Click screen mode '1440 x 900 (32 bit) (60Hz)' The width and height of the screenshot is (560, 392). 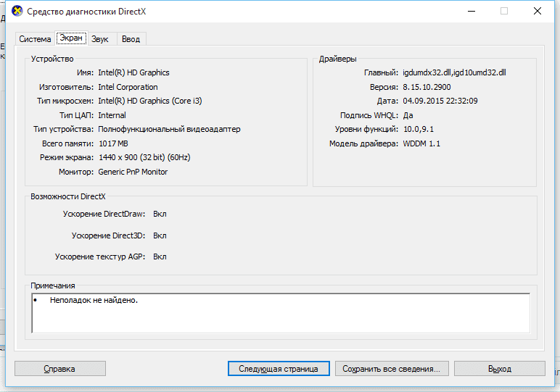[144, 157]
